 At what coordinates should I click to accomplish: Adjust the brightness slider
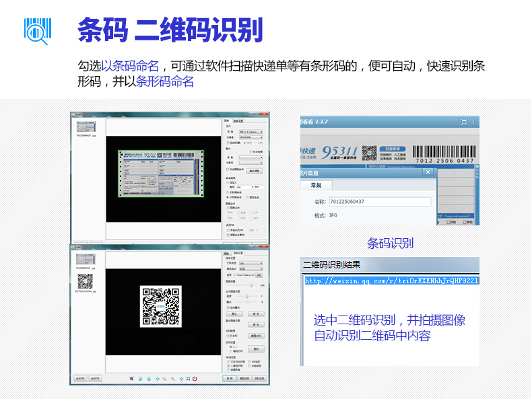[x=246, y=297]
